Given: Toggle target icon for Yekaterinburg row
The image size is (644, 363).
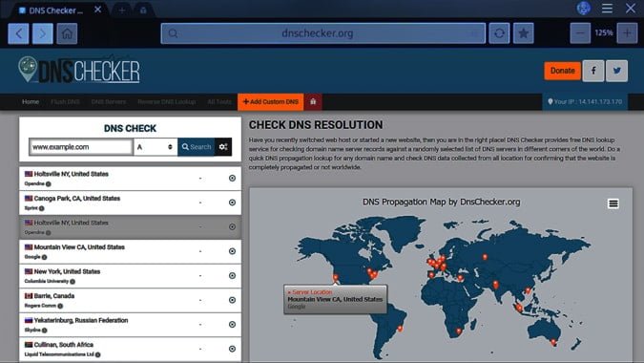Looking at the screenshot, I should tap(232, 324).
